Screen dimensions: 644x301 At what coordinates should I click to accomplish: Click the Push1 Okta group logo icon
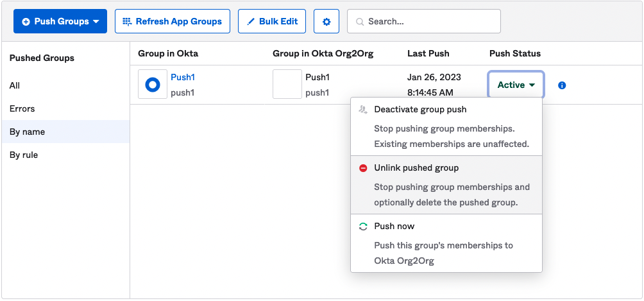click(x=153, y=85)
